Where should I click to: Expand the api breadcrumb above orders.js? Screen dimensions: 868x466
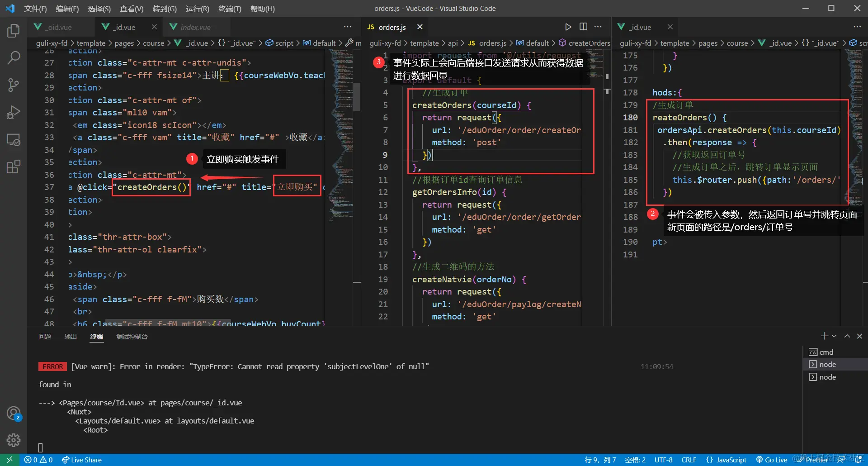[x=453, y=43]
